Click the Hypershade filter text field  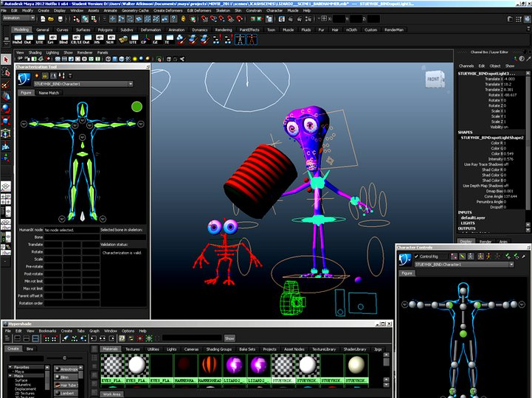point(192,338)
